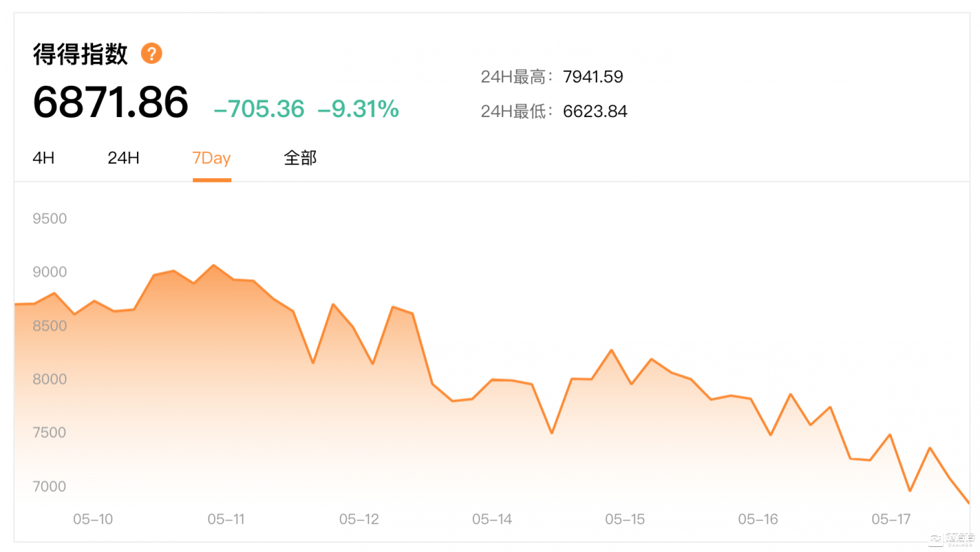The height and width of the screenshot is (552, 980).
Task: Select the 7Day tab
Action: point(212,158)
